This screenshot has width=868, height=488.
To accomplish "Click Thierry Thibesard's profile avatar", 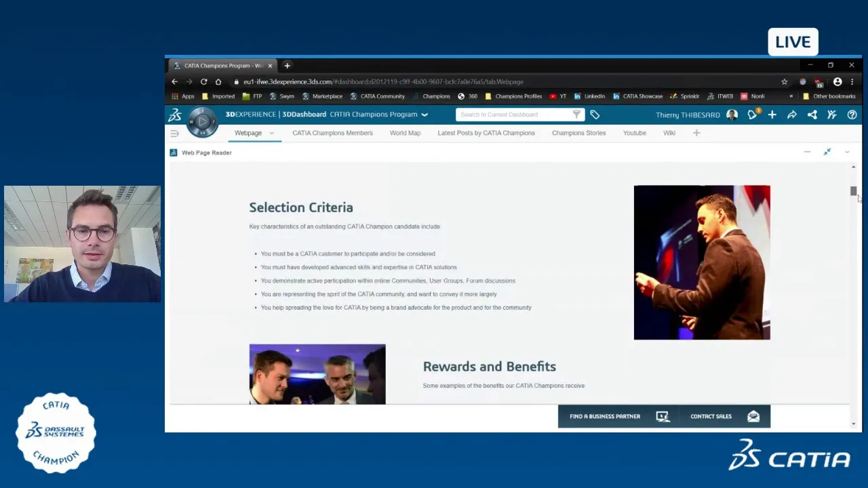I will click(x=732, y=115).
